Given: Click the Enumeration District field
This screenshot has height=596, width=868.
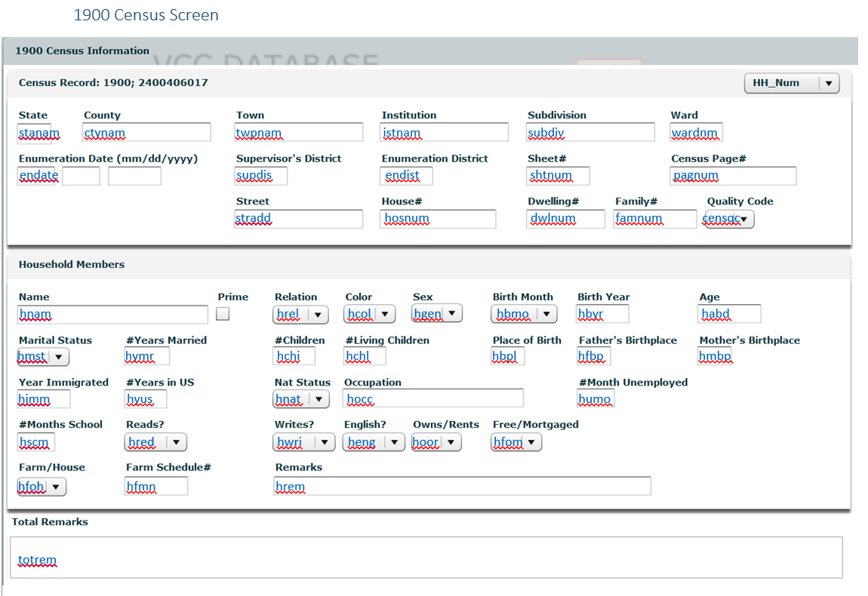Looking at the screenshot, I should 406,176.
